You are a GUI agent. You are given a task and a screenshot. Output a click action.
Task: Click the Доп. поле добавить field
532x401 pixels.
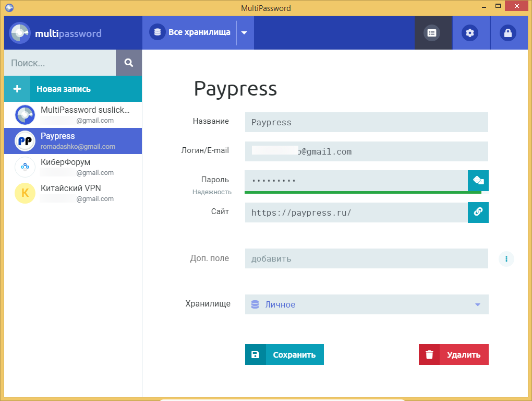click(367, 258)
